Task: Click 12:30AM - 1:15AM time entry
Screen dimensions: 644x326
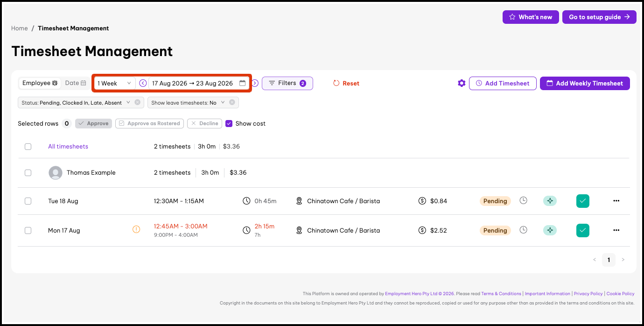Action: [x=179, y=201]
